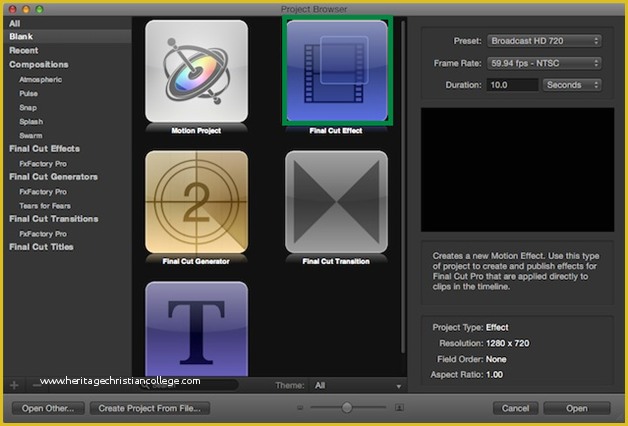This screenshot has height=426, width=628.
Task: Select the Atmospheric composition theme
Action: coord(40,80)
